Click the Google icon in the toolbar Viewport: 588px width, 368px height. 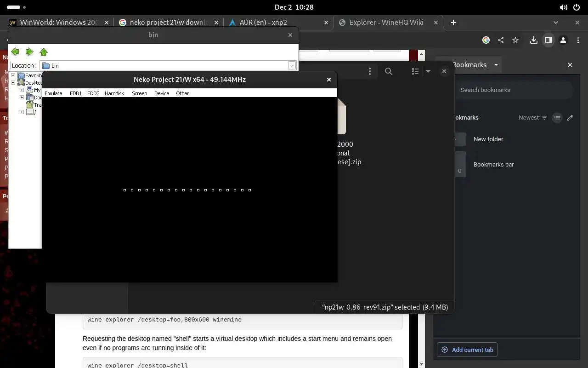coord(486,40)
